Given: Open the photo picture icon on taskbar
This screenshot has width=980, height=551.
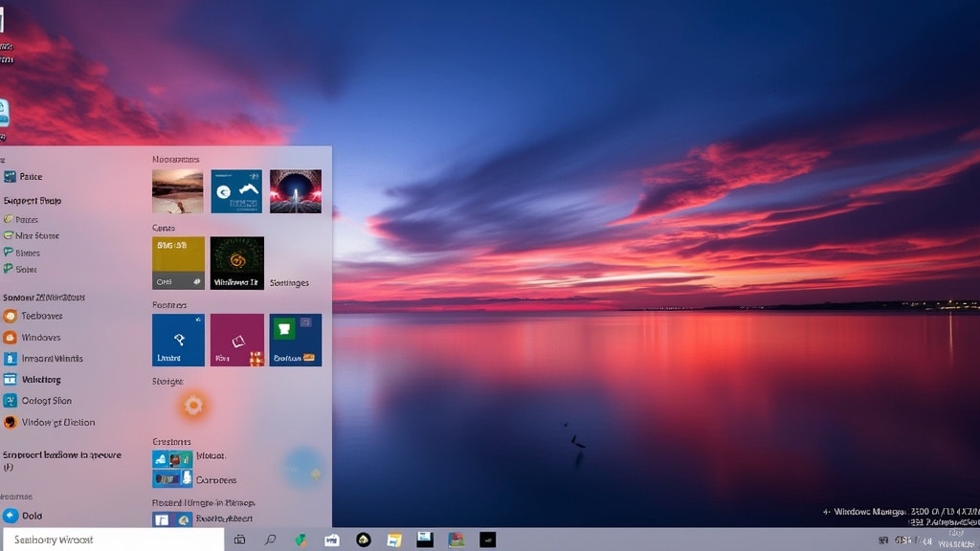Looking at the screenshot, I should pyautogui.click(x=457, y=540).
